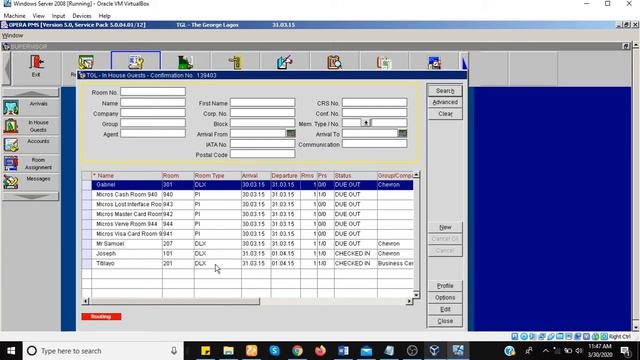Click the Advanced search button
Image resolution: width=640 pixels, height=360 pixels.
[445, 102]
